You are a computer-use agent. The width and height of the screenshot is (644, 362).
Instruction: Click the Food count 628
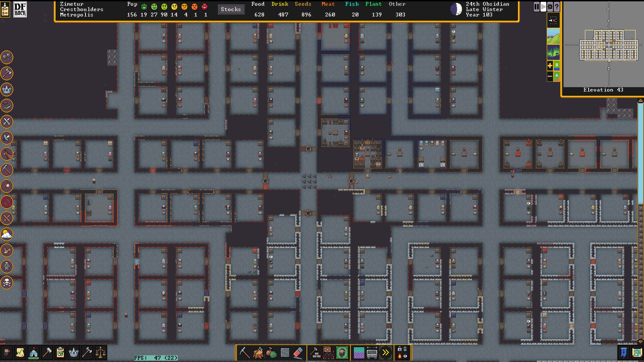[259, 15]
